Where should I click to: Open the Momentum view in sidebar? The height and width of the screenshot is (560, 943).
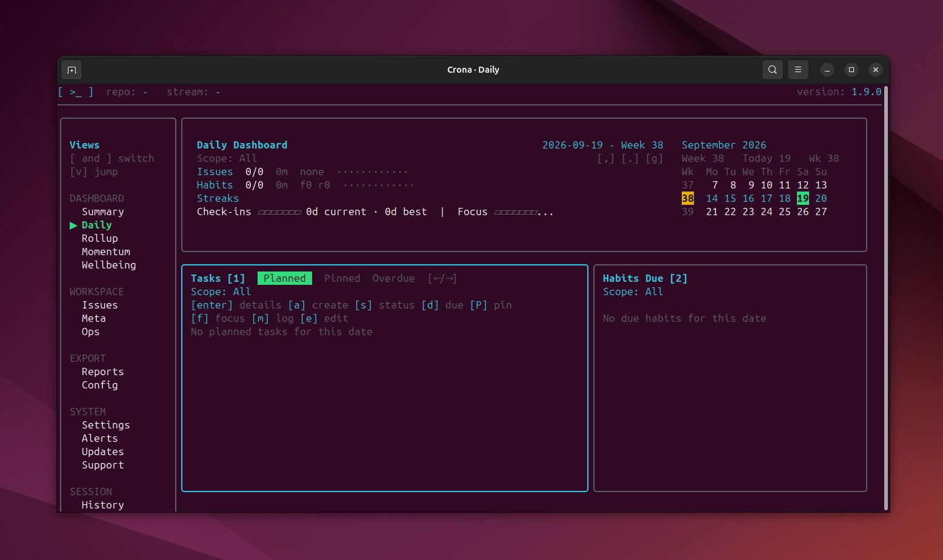pos(106,252)
